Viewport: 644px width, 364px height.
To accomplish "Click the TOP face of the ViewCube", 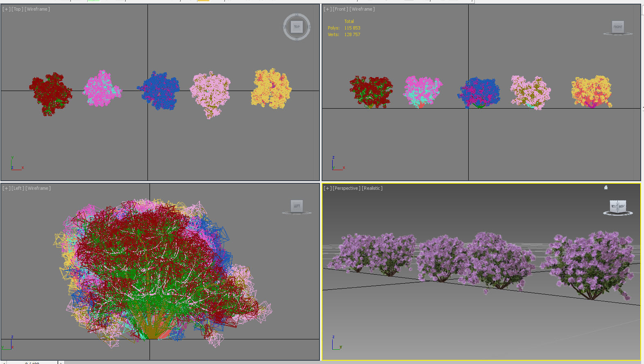I will 297,27.
